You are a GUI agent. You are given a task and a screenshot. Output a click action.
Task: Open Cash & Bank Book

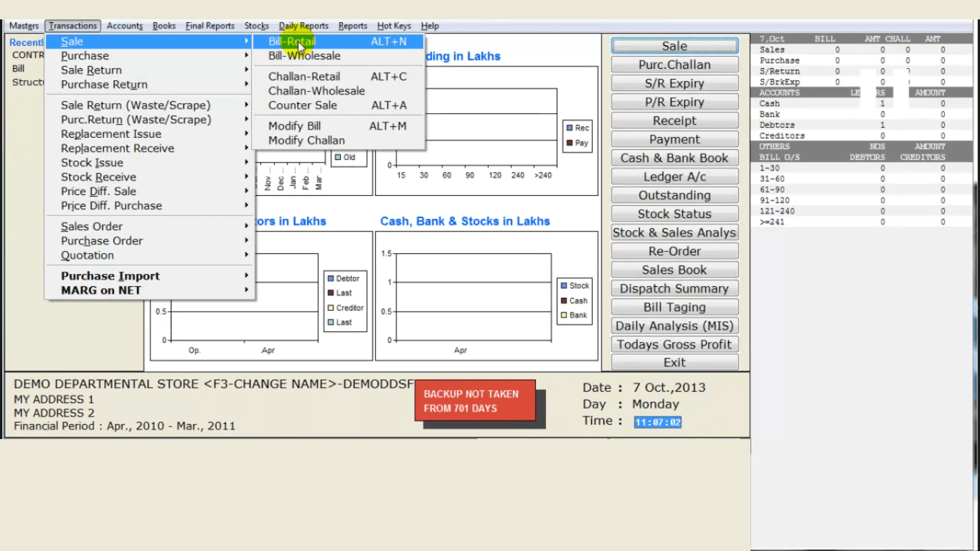674,158
